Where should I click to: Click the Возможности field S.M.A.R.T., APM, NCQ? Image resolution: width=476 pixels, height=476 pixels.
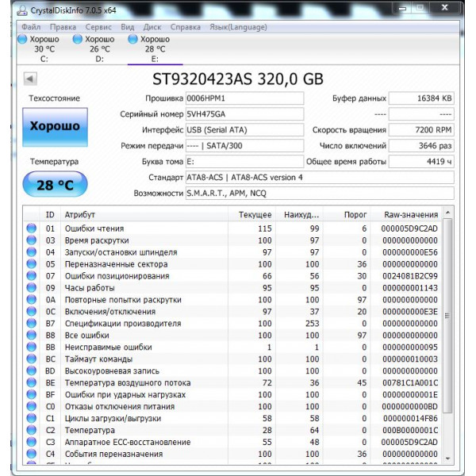click(320, 193)
